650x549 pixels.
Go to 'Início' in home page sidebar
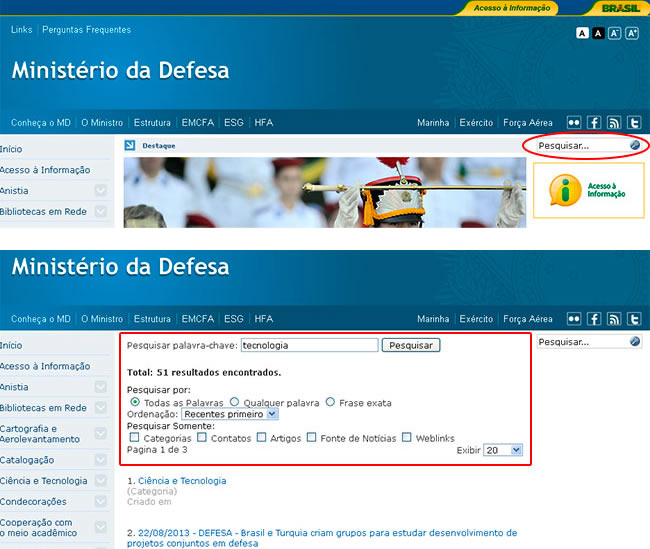click(11, 149)
